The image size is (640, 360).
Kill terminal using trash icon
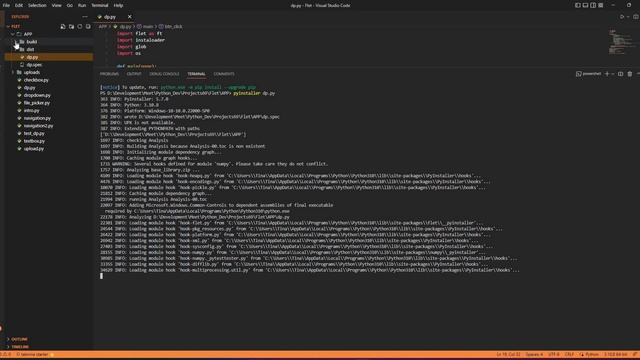tap(630, 74)
